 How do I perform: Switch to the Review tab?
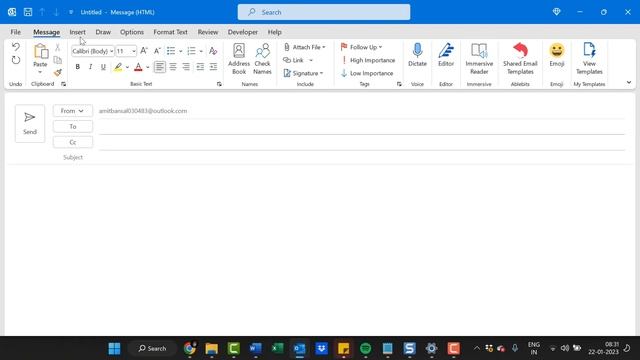pyautogui.click(x=208, y=32)
